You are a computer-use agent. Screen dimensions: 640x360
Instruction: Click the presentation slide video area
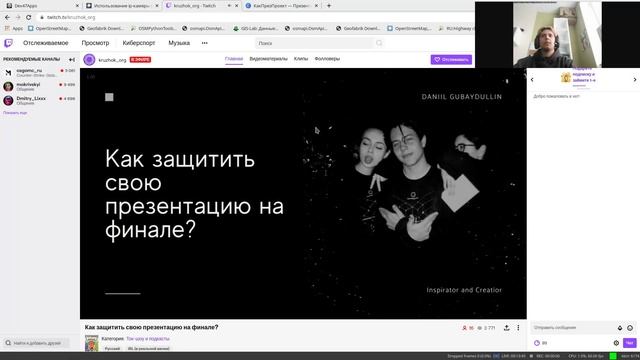point(303,193)
